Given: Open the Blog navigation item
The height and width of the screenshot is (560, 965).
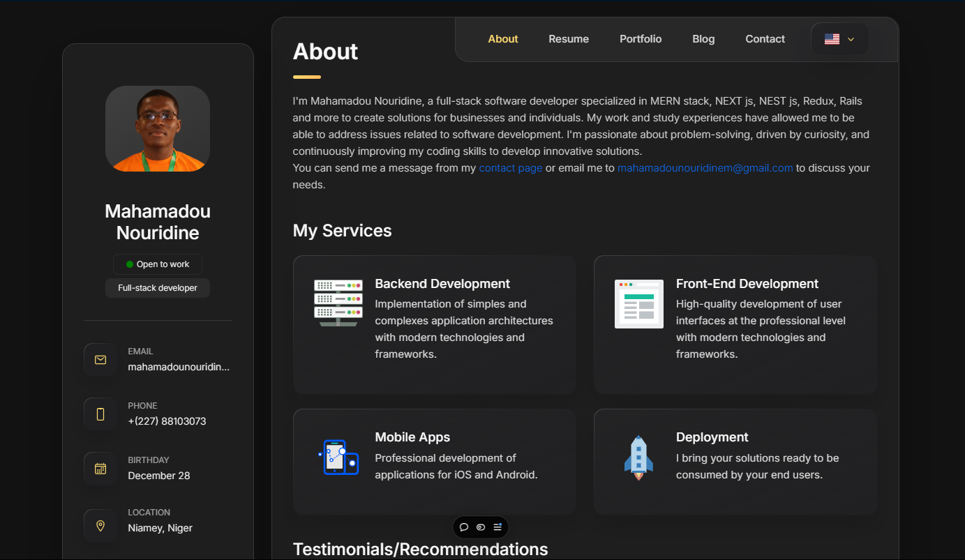Looking at the screenshot, I should (703, 39).
